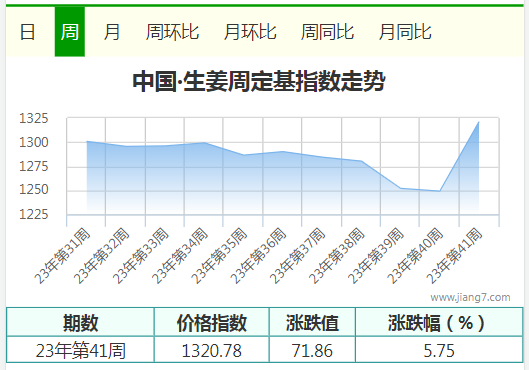
Task: Click the week 31 starting point of the line
Action: tap(87, 141)
